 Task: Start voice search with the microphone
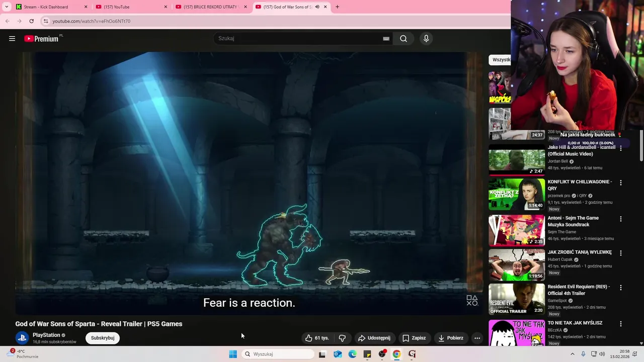(426, 39)
